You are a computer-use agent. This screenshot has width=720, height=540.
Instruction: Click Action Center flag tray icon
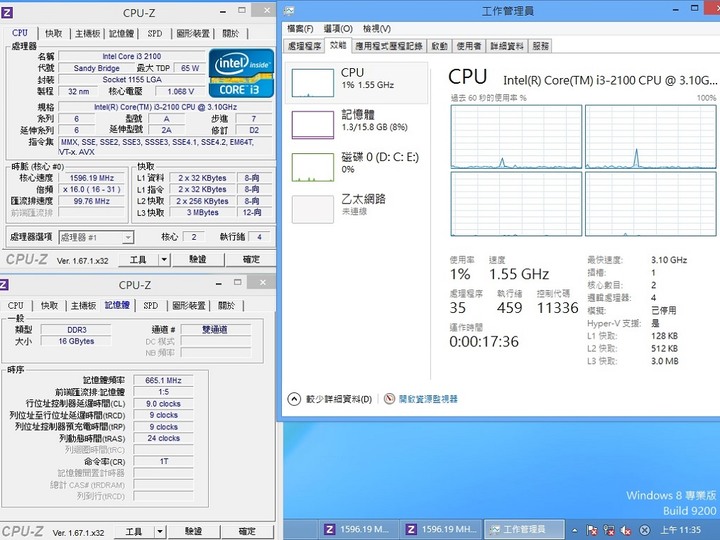point(592,530)
